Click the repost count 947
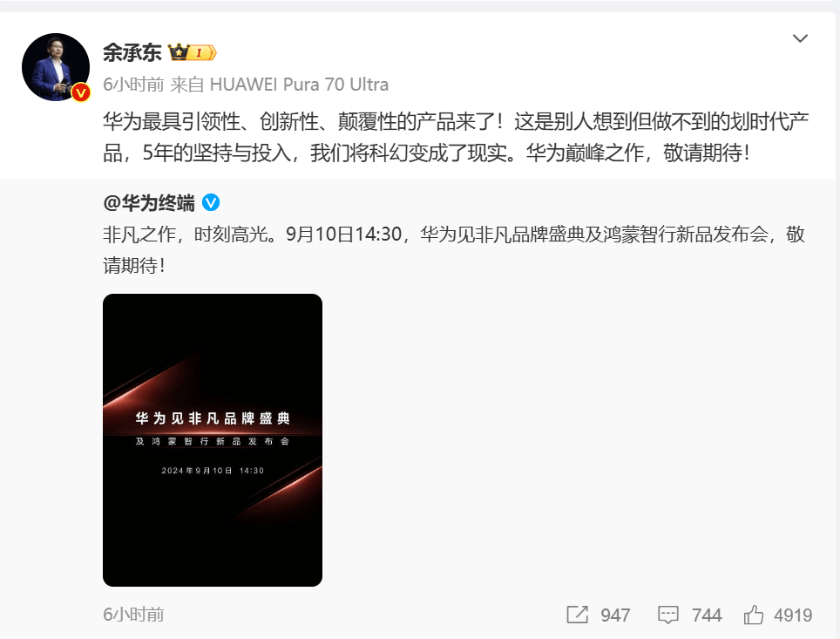The image size is (840, 639). click(x=615, y=615)
